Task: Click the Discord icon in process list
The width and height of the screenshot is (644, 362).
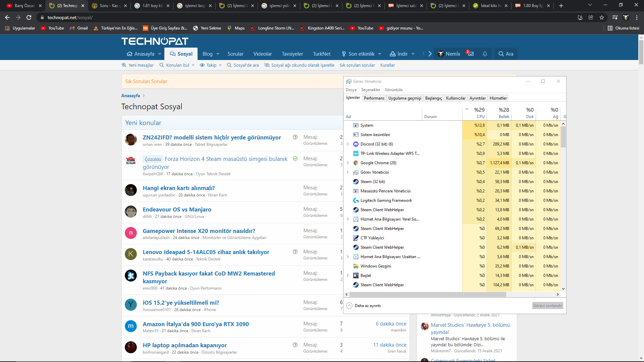Action: click(356, 144)
